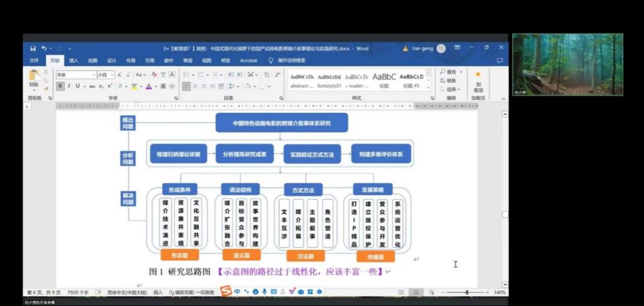Screen dimensions: 644x306
Task: Adjust the zoom slider in status bar
Action: click(x=467, y=293)
